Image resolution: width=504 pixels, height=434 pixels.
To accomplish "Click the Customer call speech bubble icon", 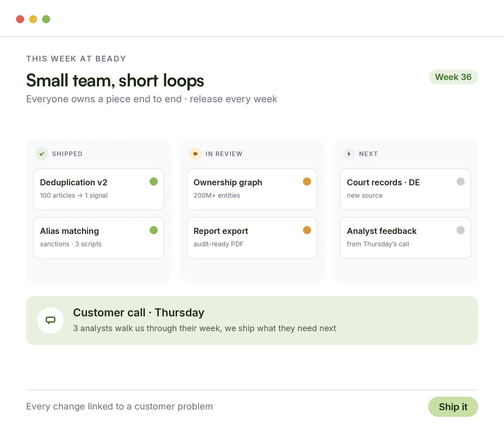I will (50, 320).
